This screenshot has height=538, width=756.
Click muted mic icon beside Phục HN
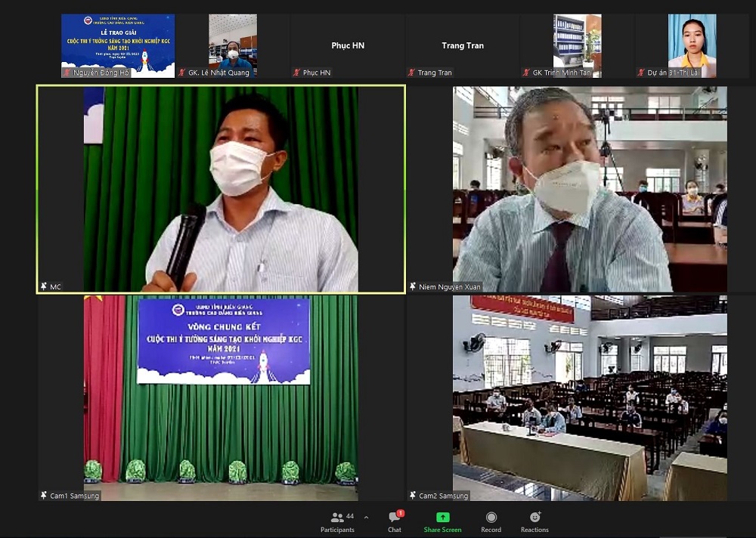coord(296,73)
